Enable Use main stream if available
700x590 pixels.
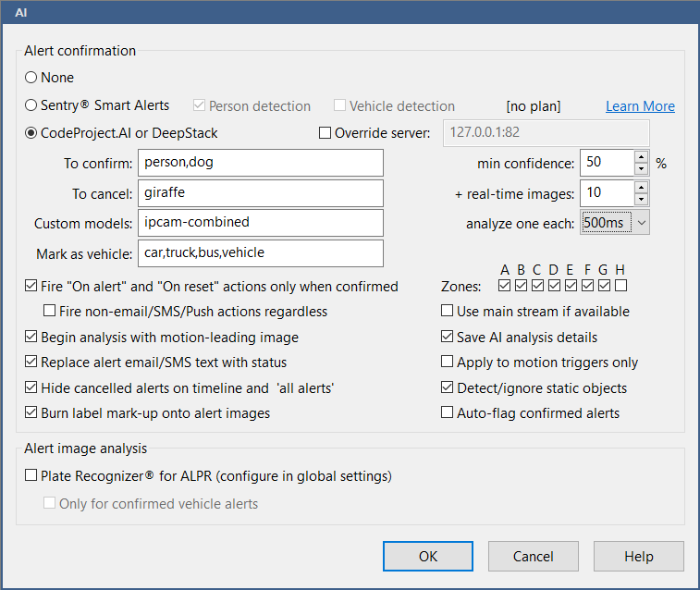(447, 311)
